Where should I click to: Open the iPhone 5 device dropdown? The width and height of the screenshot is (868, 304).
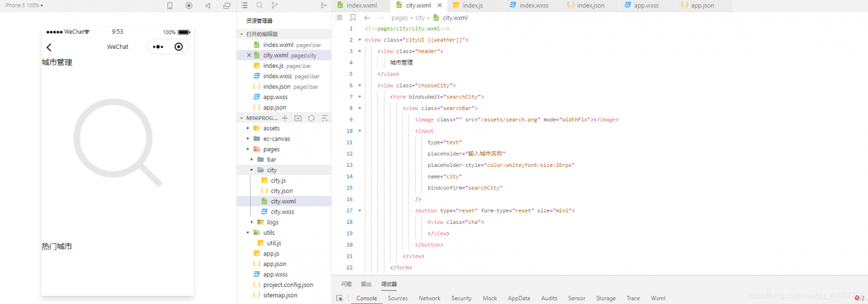pos(24,5)
